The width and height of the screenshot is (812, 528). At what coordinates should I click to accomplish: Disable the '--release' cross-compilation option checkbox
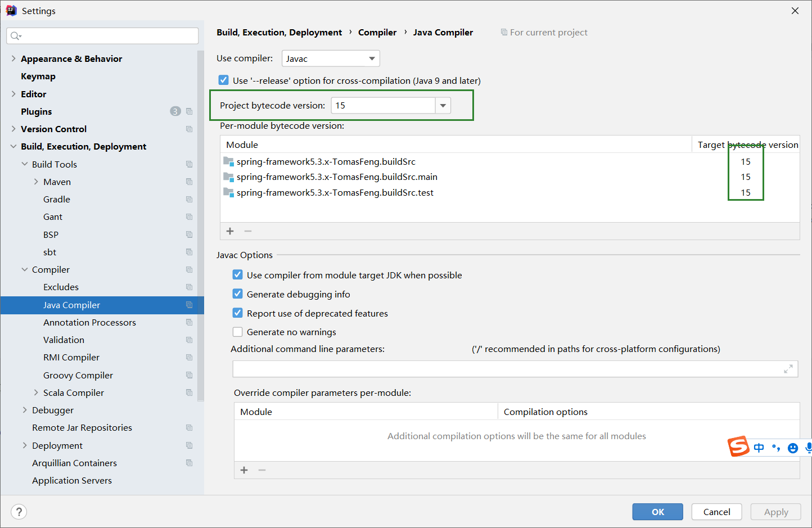(x=224, y=80)
